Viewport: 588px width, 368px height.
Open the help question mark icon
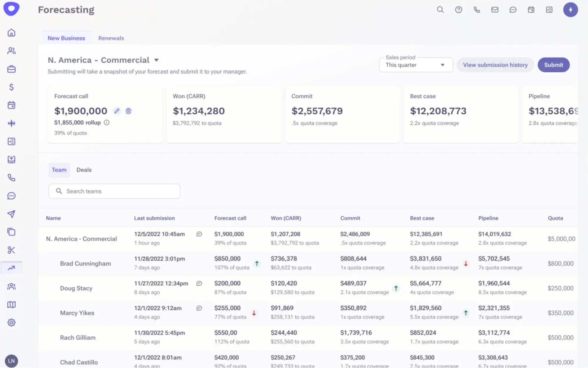pyautogui.click(x=458, y=10)
